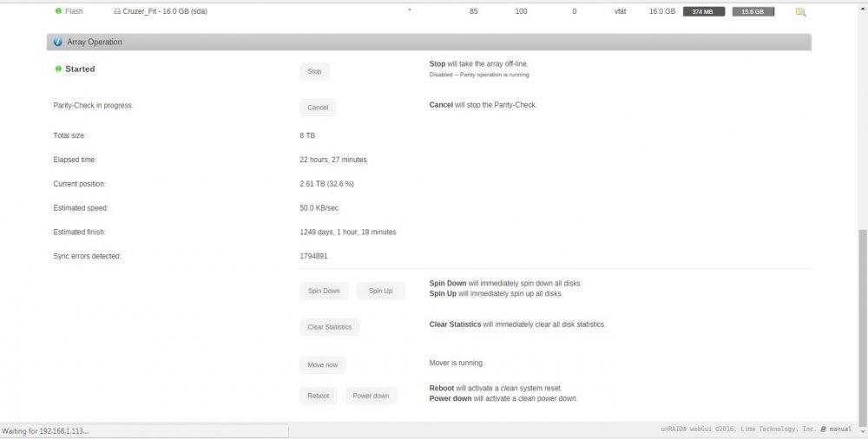868x439 pixels.
Task: Click the manual book icon in footer
Action: [823, 429]
